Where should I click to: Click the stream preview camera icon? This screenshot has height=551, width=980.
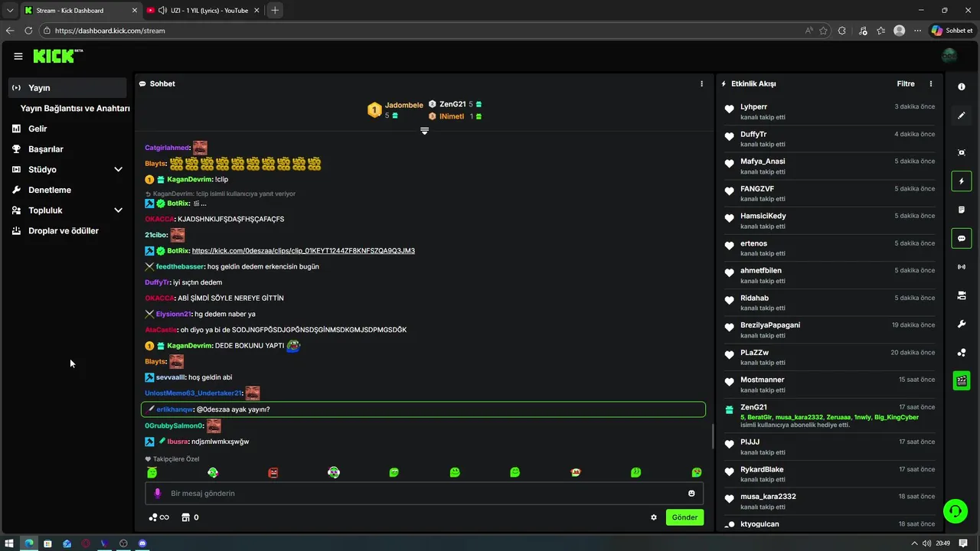[x=962, y=153]
